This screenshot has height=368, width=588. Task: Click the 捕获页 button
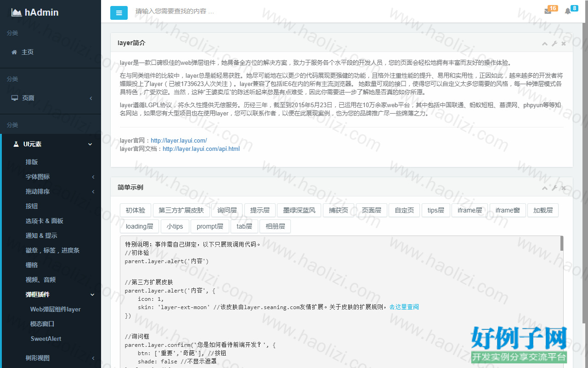pos(339,210)
